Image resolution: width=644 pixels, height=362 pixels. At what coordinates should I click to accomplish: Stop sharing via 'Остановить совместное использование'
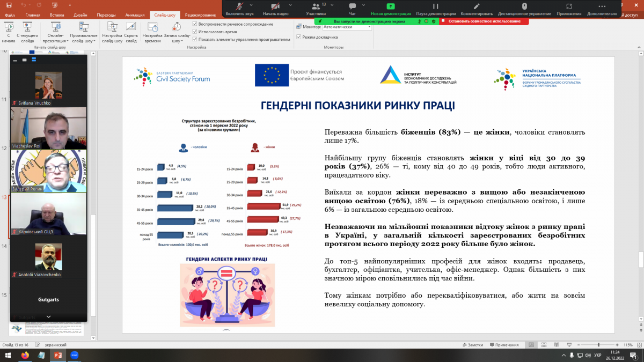coord(484,21)
